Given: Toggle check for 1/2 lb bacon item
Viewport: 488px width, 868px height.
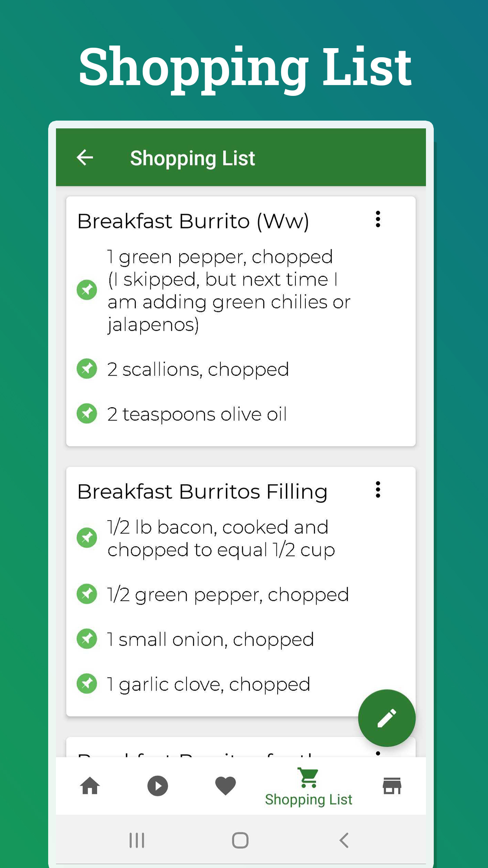Looking at the screenshot, I should point(87,538).
